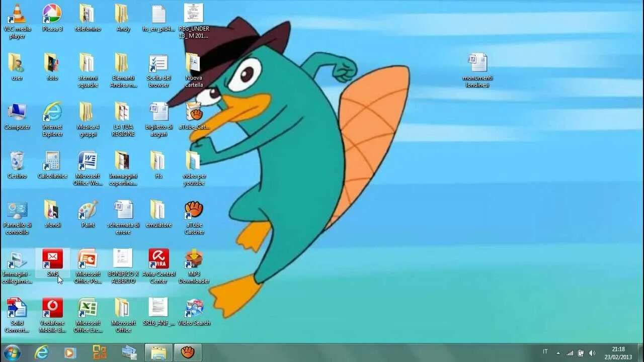Select the MP3 Downloader shortcut
This screenshot has height=362, width=644.
click(x=194, y=266)
